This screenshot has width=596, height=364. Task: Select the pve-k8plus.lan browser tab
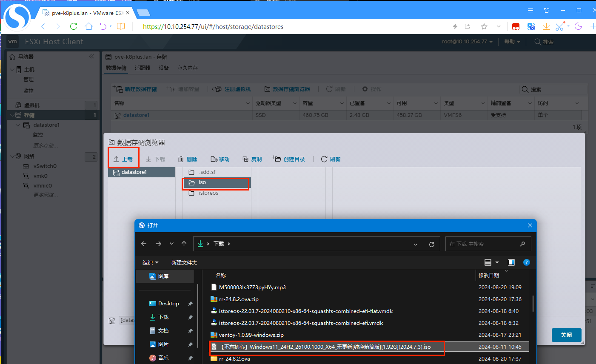tap(86, 13)
